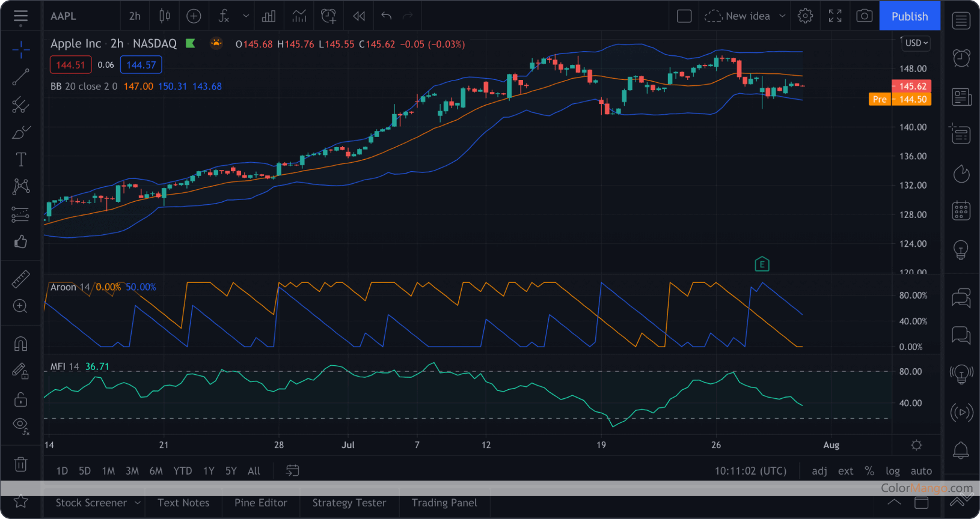The image size is (980, 519).
Task: Open the Pine Editor tab
Action: 260,503
